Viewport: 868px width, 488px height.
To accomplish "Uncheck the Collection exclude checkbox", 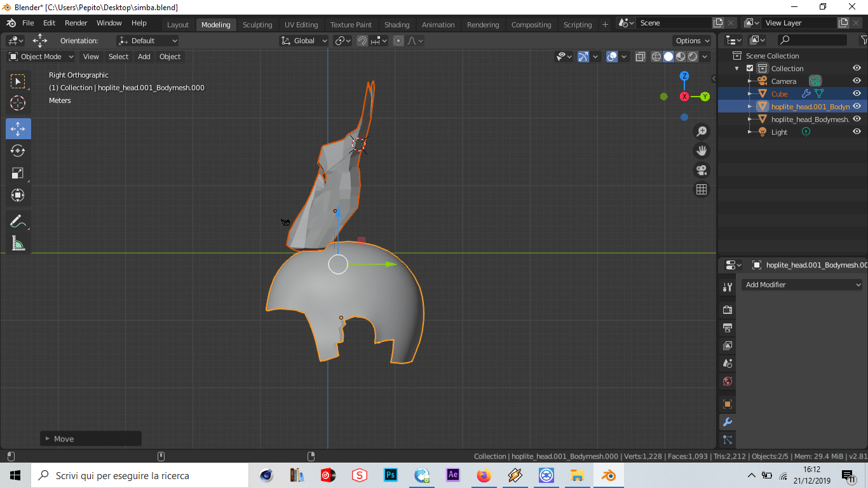I will [750, 69].
